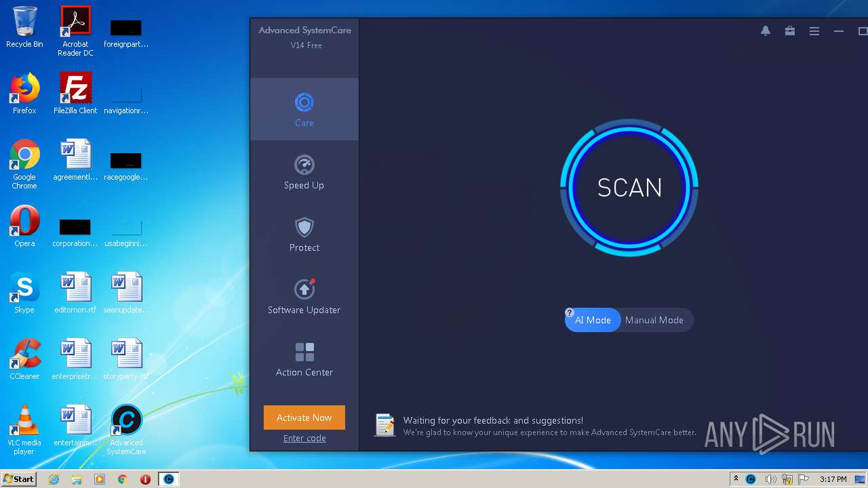Select VLC media player desktop shortcut

24,430
